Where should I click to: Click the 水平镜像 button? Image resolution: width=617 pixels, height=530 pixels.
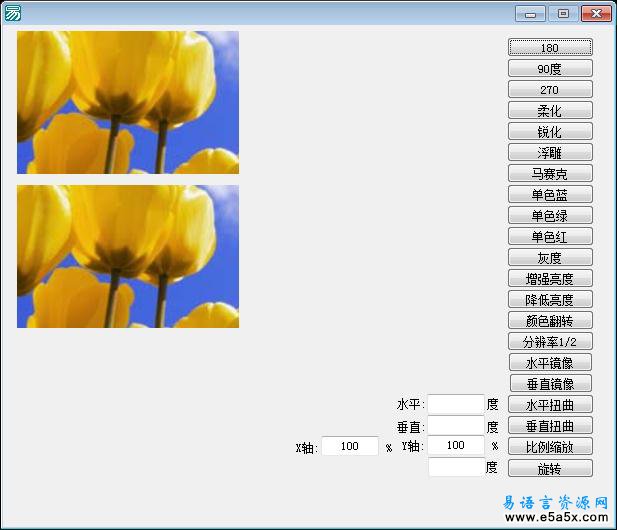550,362
